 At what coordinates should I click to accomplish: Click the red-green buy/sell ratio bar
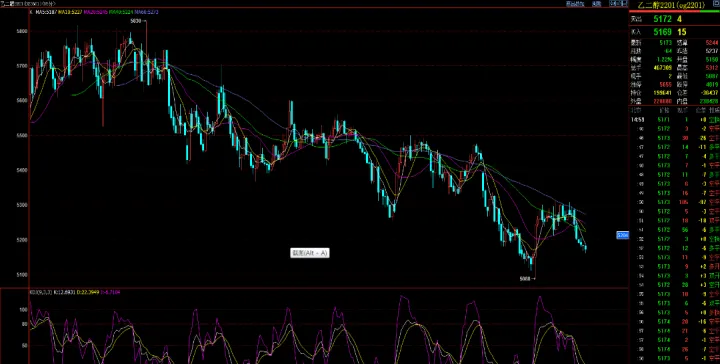pyautogui.click(x=674, y=11)
